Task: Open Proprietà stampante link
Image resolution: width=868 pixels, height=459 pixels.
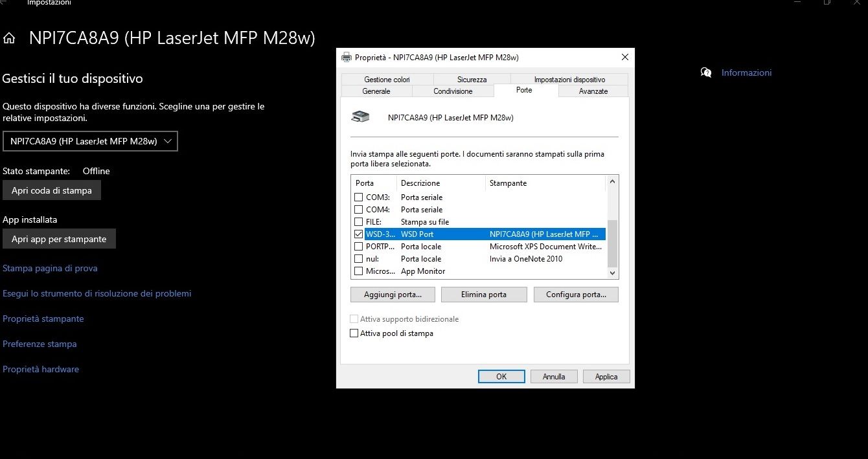Action: [43, 319]
